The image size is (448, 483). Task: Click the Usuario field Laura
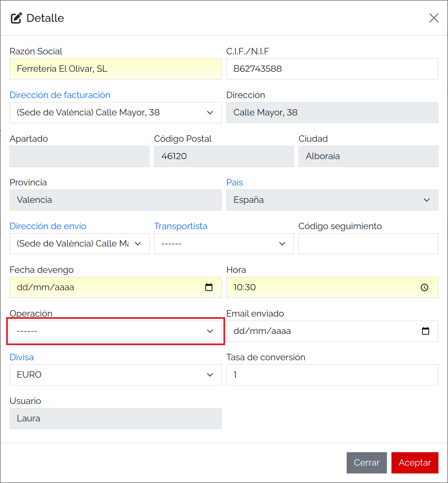(116, 419)
